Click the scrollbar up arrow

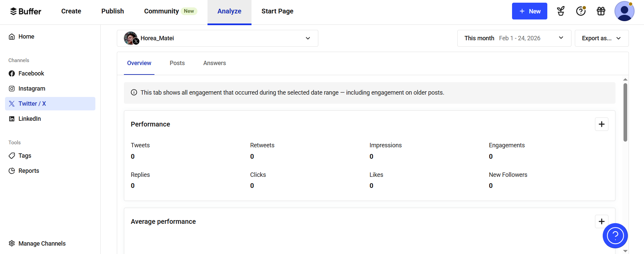click(x=625, y=80)
